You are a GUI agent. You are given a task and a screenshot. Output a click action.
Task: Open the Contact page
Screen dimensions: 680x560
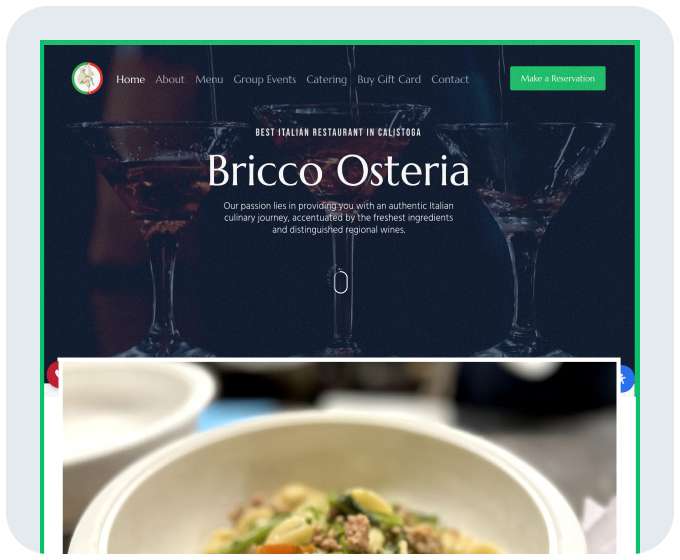click(450, 79)
